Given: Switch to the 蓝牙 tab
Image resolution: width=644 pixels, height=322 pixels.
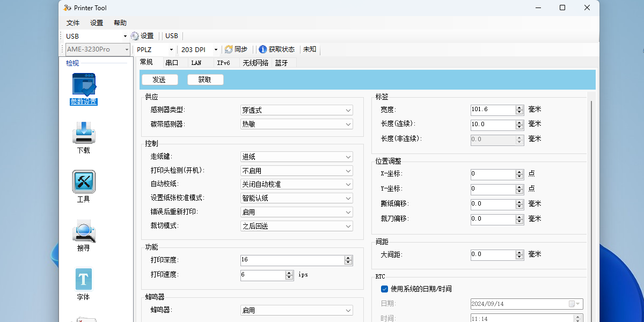Looking at the screenshot, I should (x=282, y=63).
